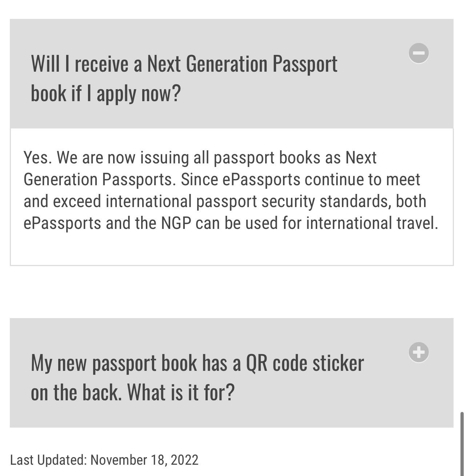Click the 'Last Updated: November 18, 2022' text
This screenshot has height=476, width=467.
[x=105, y=460]
